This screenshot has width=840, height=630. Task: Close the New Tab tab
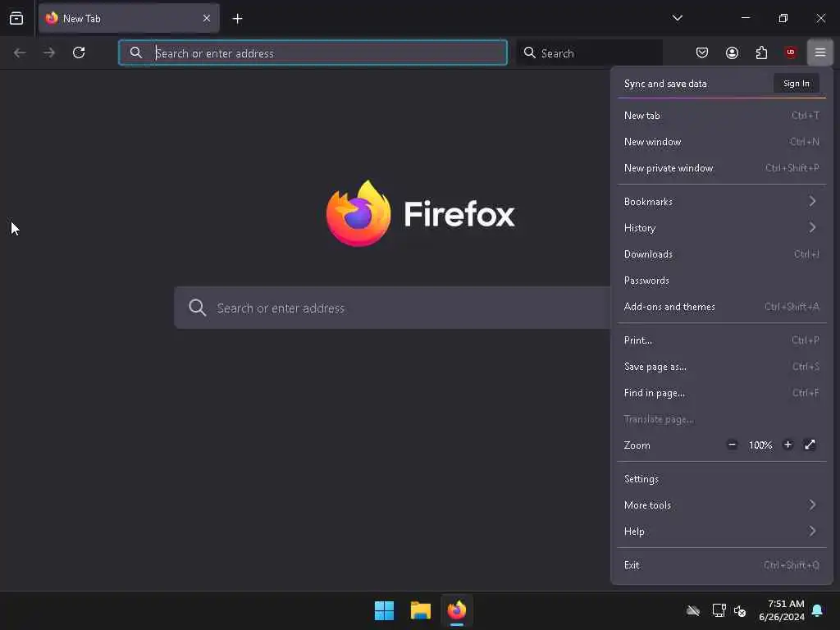(207, 18)
